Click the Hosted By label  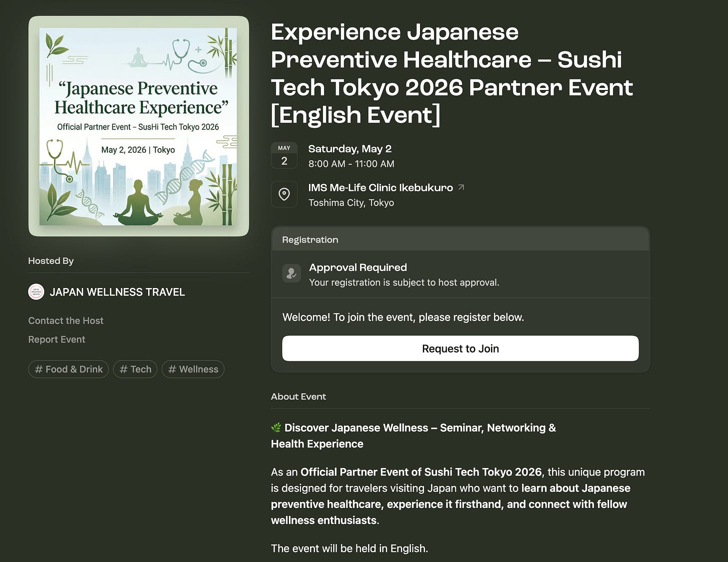coord(51,261)
